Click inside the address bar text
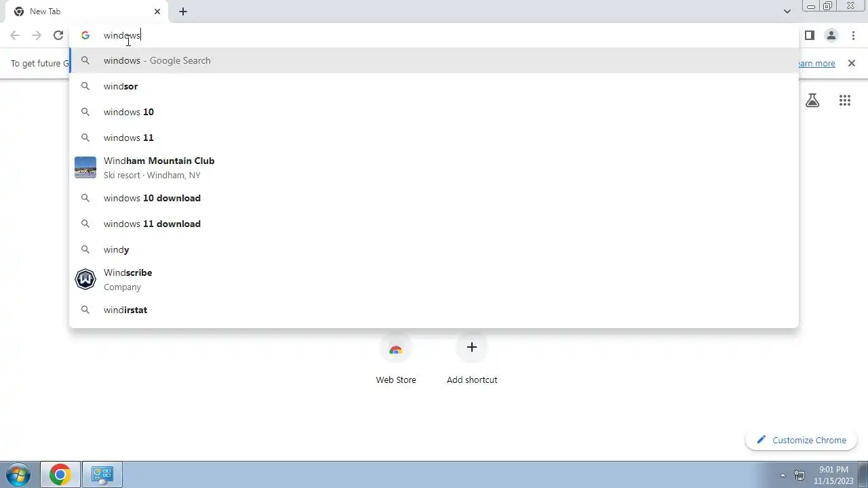Screen dimensions: 868x488 [x=122, y=35]
